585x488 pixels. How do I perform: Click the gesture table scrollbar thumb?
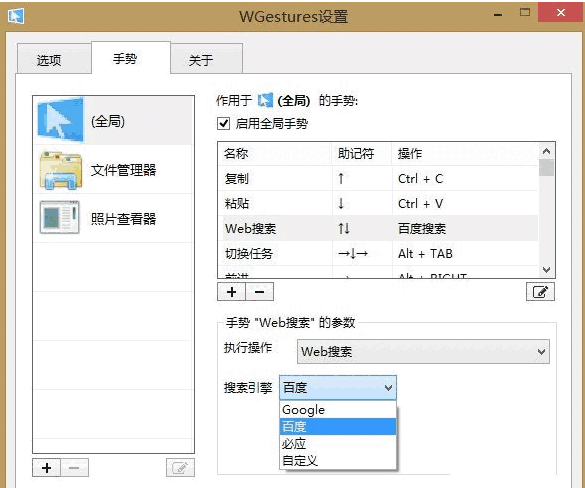[x=547, y=167]
